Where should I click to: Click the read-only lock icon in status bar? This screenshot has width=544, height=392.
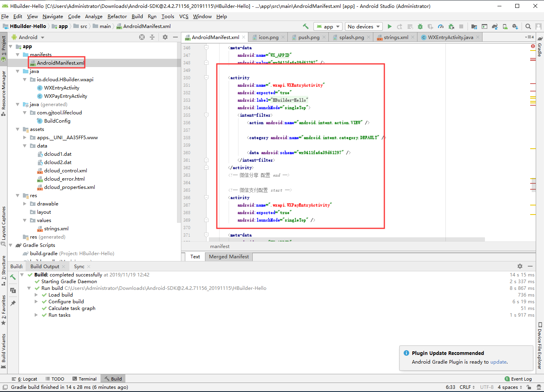tap(529, 387)
